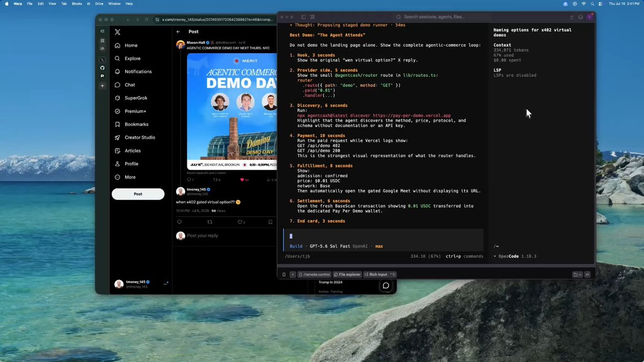Click browser back navigation arrow
Screen dimensions: 644x362
[x=128, y=19]
